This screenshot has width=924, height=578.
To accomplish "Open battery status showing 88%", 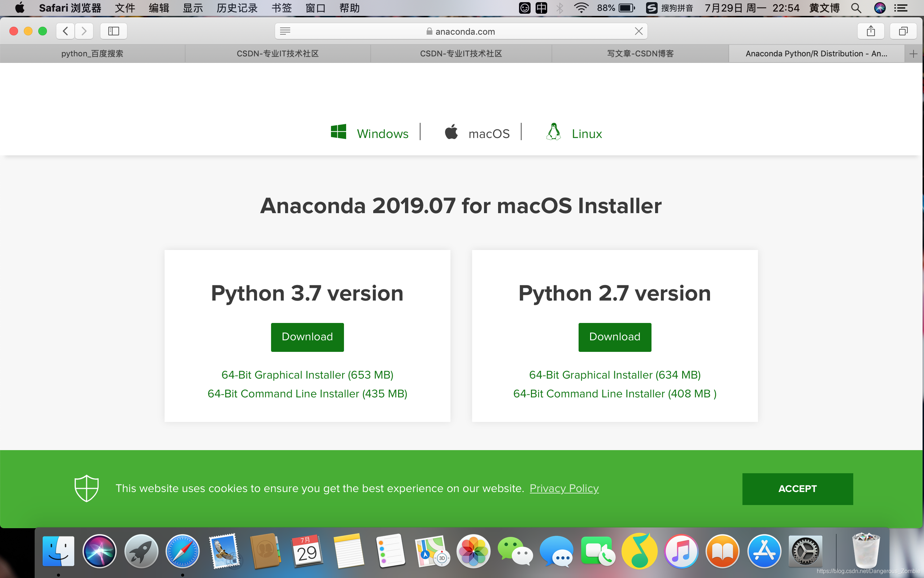I will [x=616, y=8].
